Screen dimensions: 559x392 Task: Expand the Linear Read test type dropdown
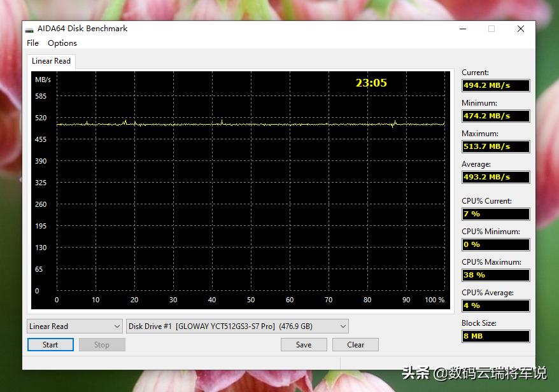point(74,326)
